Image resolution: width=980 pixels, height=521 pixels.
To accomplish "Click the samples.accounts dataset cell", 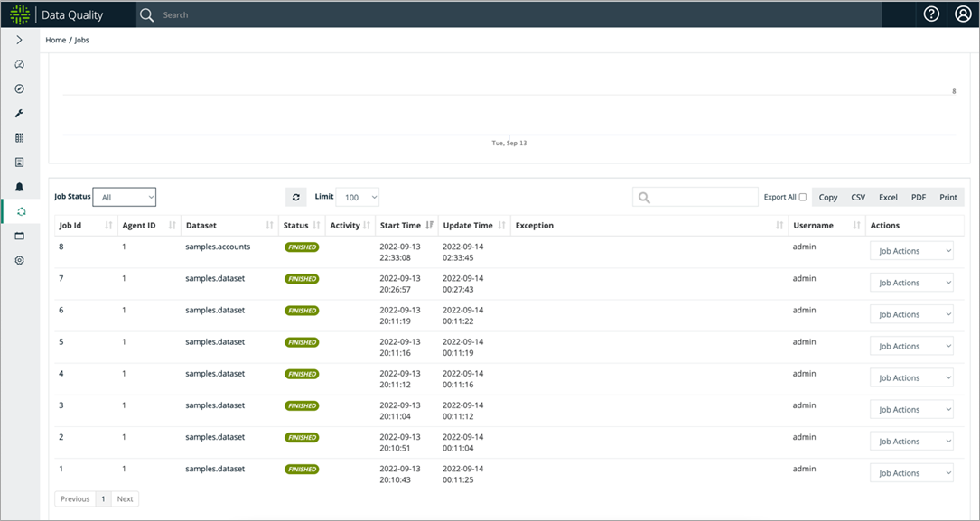I will pyautogui.click(x=218, y=247).
